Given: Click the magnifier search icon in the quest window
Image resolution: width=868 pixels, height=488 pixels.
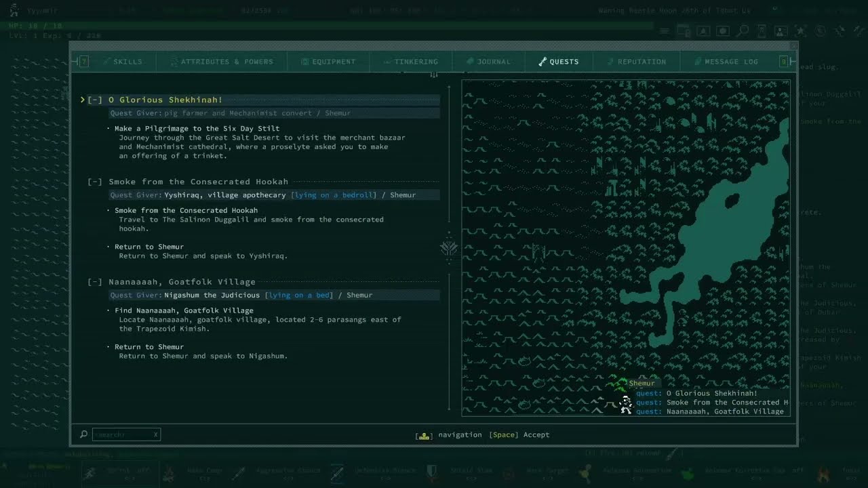Looking at the screenshot, I should coord(83,434).
